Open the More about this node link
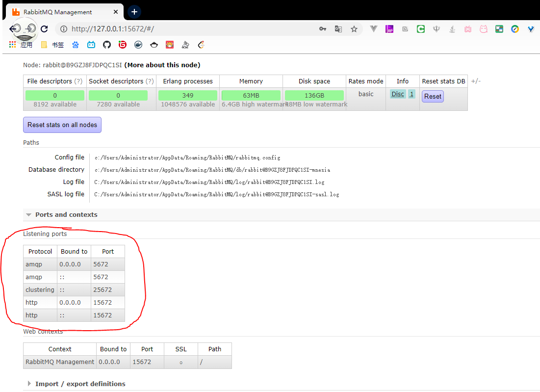 tap(162, 65)
